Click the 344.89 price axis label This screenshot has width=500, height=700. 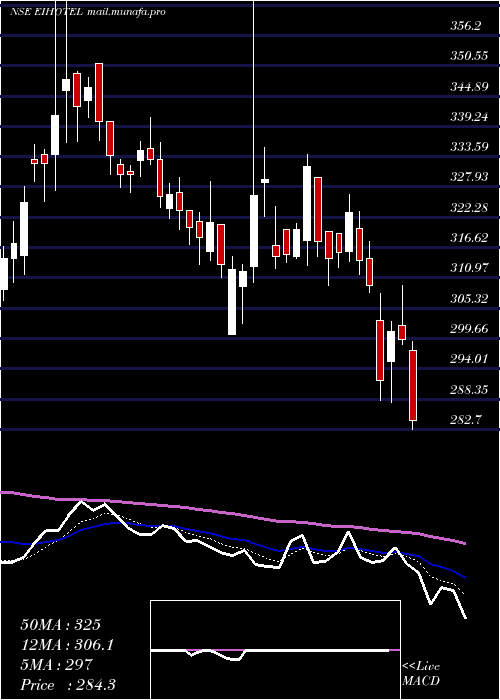coord(468,87)
